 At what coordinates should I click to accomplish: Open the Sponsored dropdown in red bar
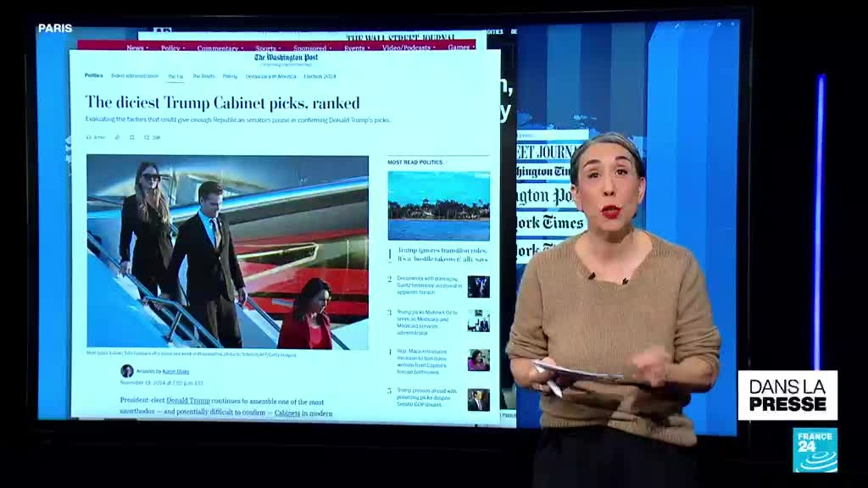[312, 48]
